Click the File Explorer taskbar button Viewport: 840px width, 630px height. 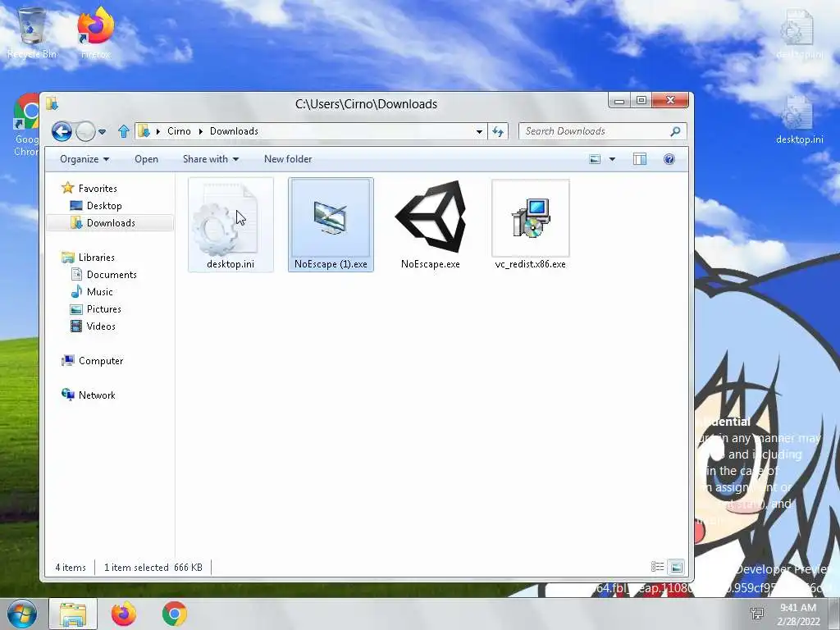point(73,614)
